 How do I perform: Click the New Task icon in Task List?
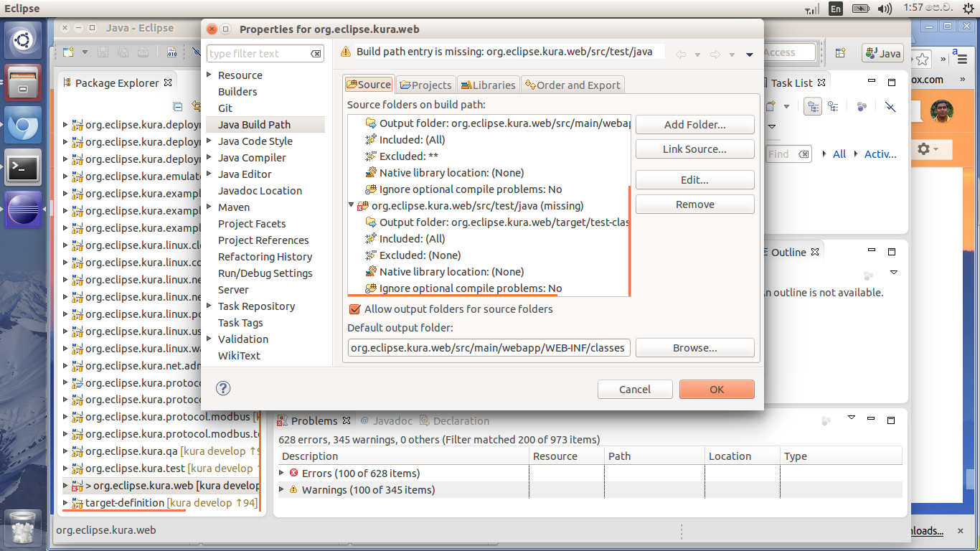tap(771, 106)
